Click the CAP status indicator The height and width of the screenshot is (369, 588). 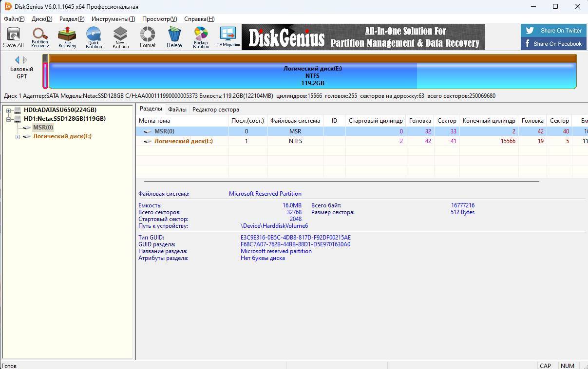tap(545, 366)
